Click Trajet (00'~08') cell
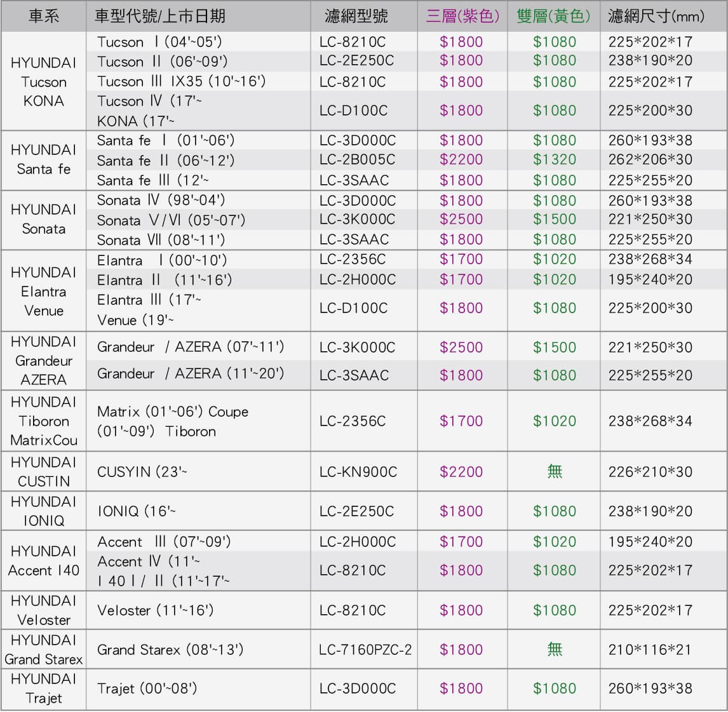Screen dimensions: 728x712 [147, 688]
